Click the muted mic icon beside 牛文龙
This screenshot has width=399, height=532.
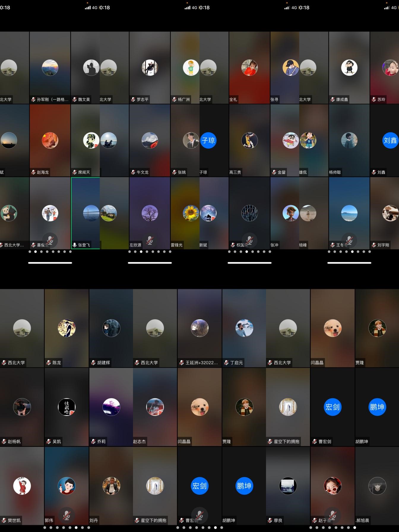pos(133,172)
